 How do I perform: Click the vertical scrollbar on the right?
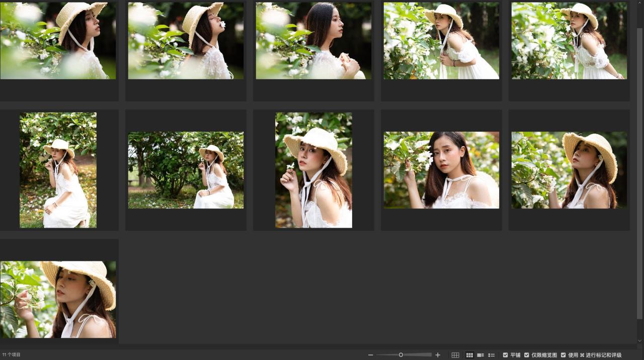[639, 171]
